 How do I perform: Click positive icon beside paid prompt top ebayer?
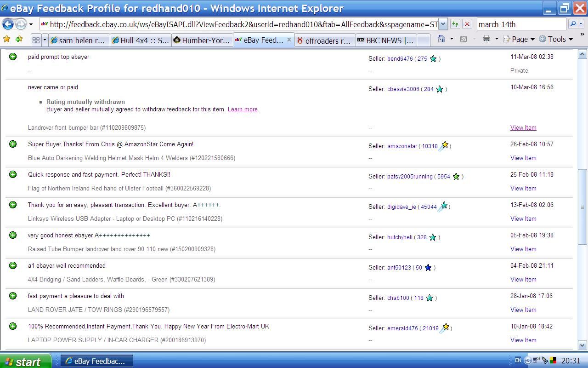(13, 57)
